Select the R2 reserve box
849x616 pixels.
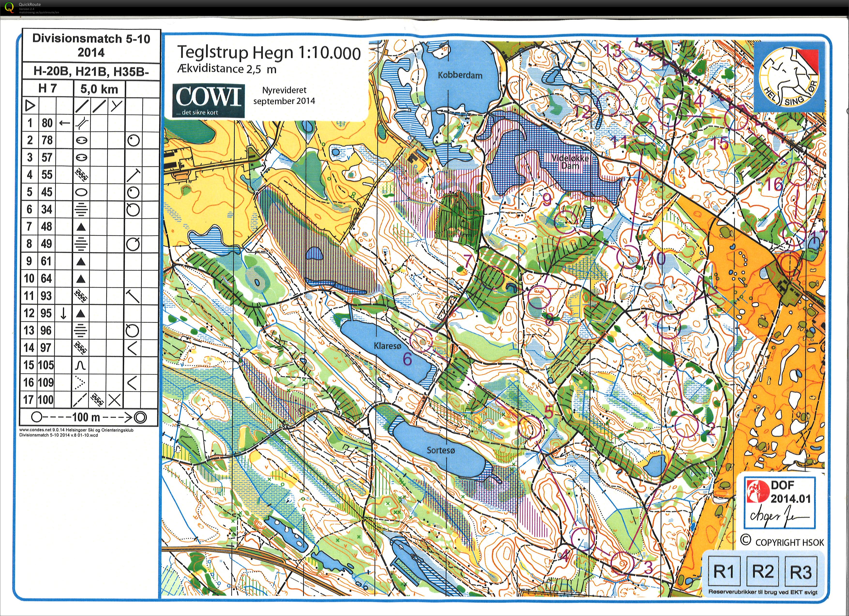762,571
